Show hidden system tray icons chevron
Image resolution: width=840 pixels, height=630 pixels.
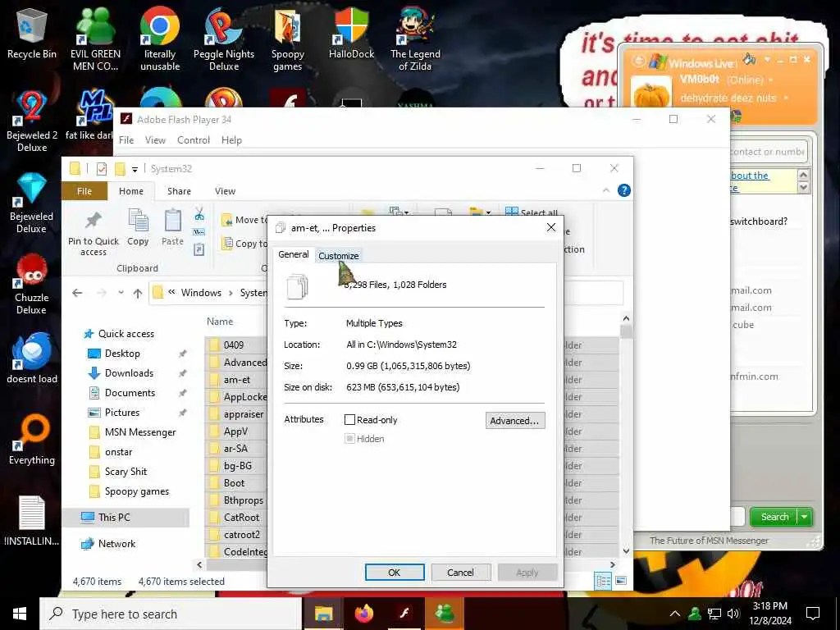click(675, 614)
